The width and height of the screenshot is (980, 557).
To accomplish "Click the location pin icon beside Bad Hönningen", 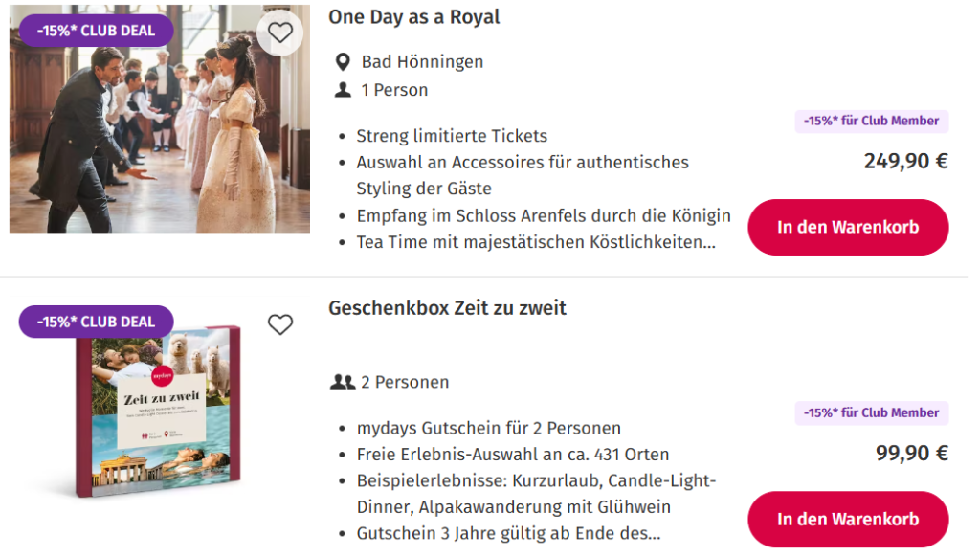I will click(343, 62).
